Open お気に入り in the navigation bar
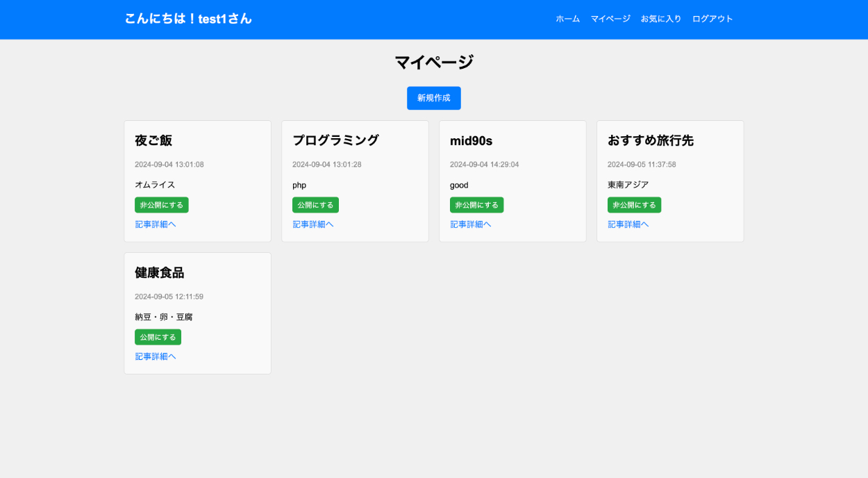This screenshot has width=868, height=478. tap(661, 19)
